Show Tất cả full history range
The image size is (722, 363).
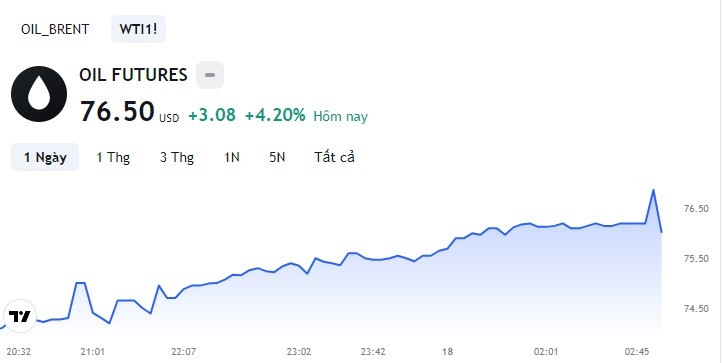point(335,157)
